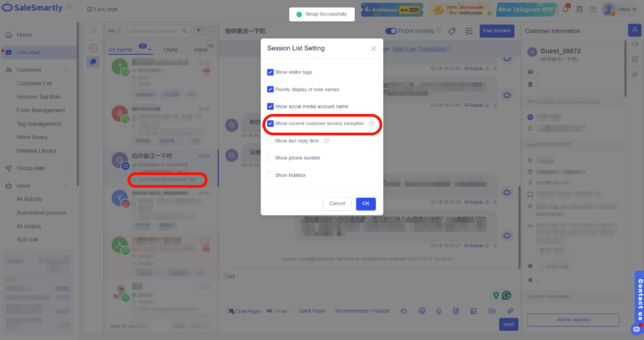The width and height of the screenshot is (644, 340).
Task: Open Automated process page
Action: [x=41, y=213]
